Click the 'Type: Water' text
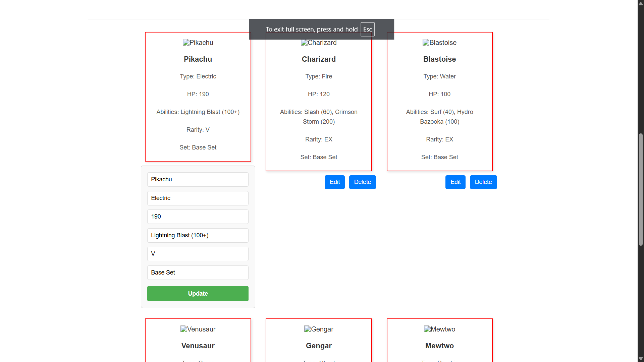Image resolution: width=644 pixels, height=362 pixels. click(x=439, y=76)
